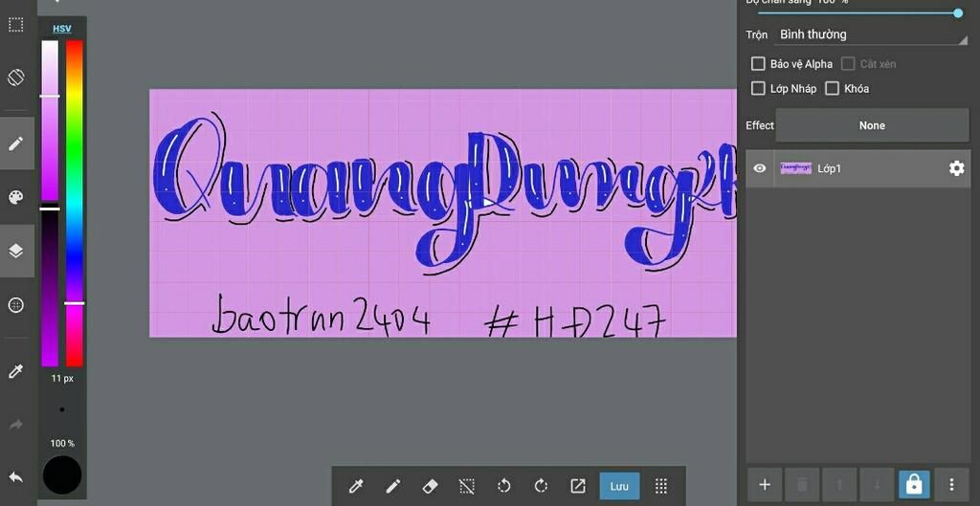Rotate clockwise using bottom toolbar icon

click(x=542, y=486)
